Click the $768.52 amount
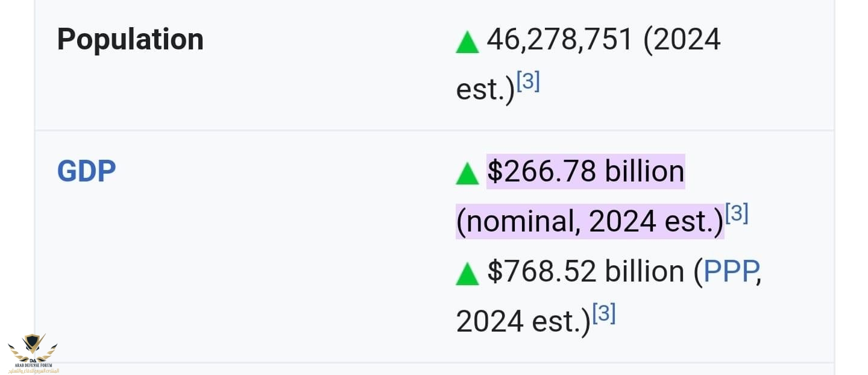The height and width of the screenshot is (375, 868). (x=541, y=272)
